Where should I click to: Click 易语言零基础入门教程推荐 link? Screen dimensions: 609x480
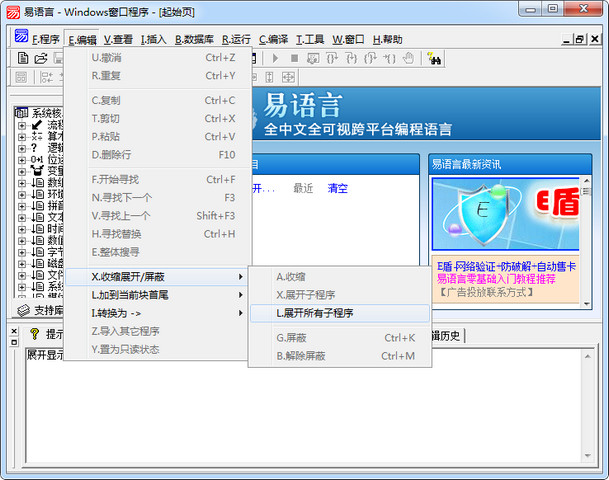[x=496, y=279]
